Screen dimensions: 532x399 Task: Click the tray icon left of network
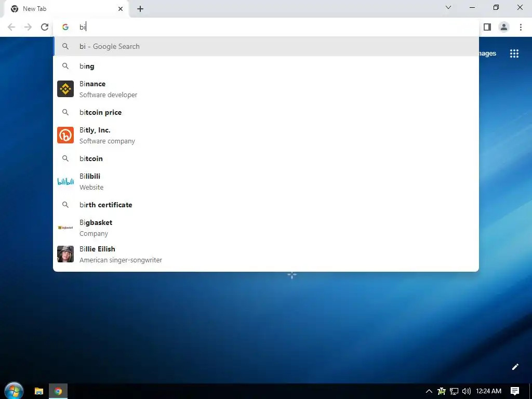pyautogui.click(x=442, y=391)
